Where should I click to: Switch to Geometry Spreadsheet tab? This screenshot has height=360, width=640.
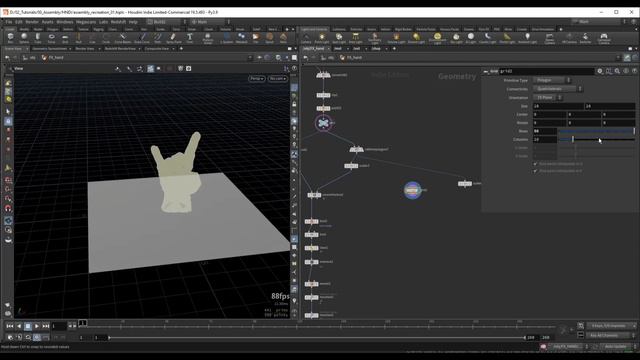pos(50,49)
